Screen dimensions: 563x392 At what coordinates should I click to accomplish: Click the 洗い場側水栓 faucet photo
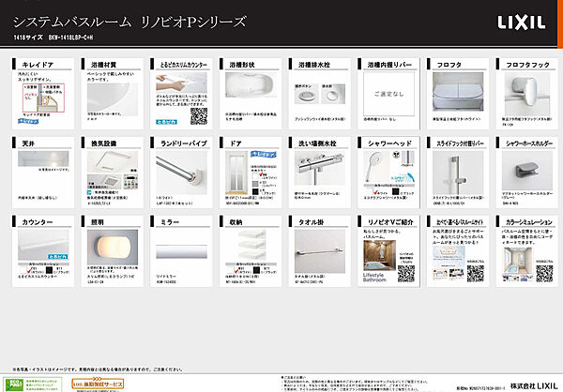(320, 168)
